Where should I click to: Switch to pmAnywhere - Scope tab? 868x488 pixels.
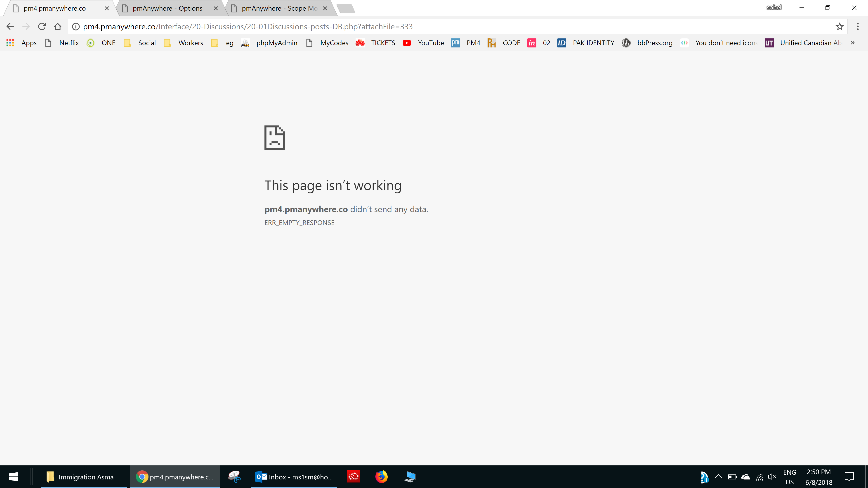click(279, 8)
